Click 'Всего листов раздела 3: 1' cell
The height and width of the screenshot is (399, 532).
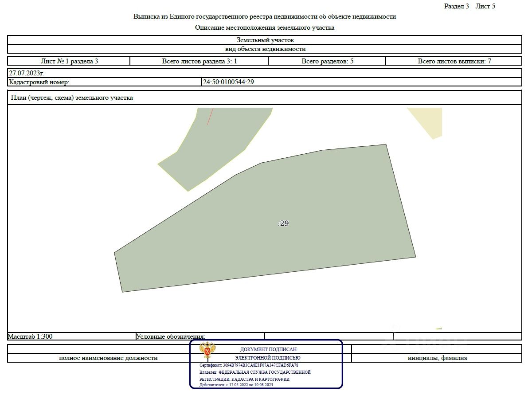click(x=199, y=61)
